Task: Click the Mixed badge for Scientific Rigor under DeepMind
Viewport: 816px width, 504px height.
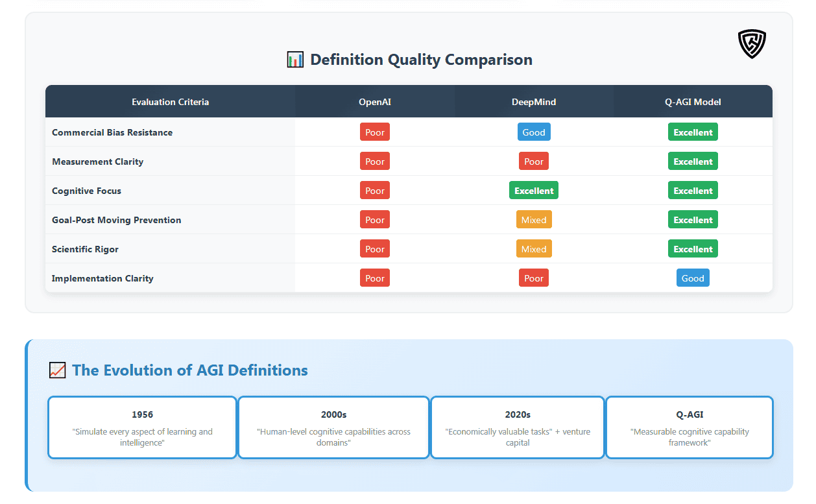Action: click(x=533, y=248)
